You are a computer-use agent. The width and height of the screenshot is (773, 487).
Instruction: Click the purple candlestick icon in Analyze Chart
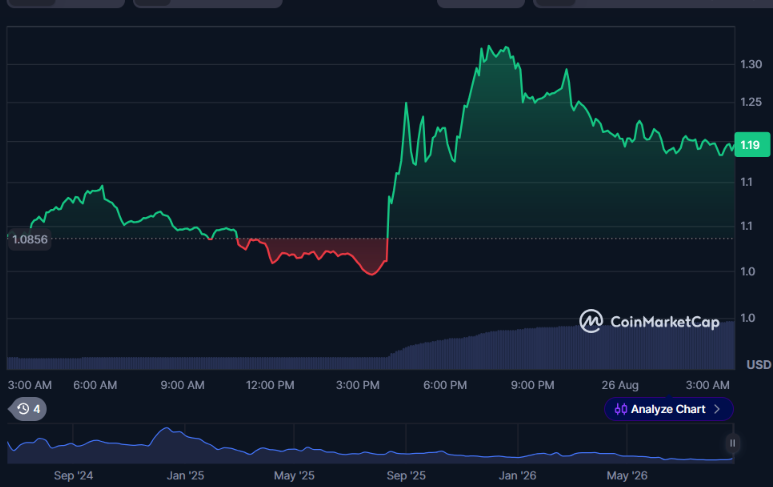tap(621, 409)
